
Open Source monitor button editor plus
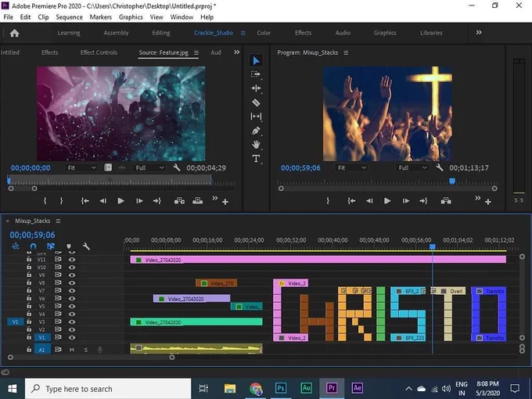point(225,202)
